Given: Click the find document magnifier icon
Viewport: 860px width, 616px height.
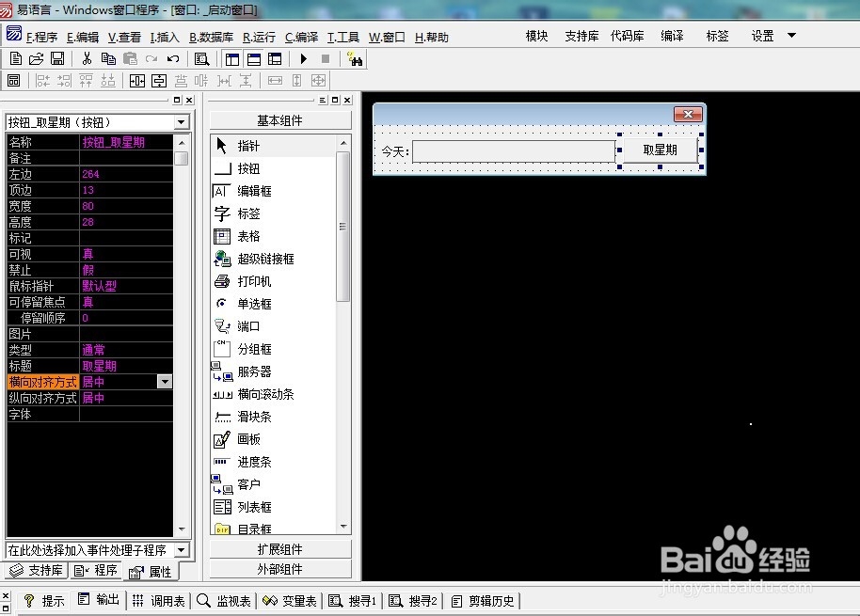Looking at the screenshot, I should 202,58.
